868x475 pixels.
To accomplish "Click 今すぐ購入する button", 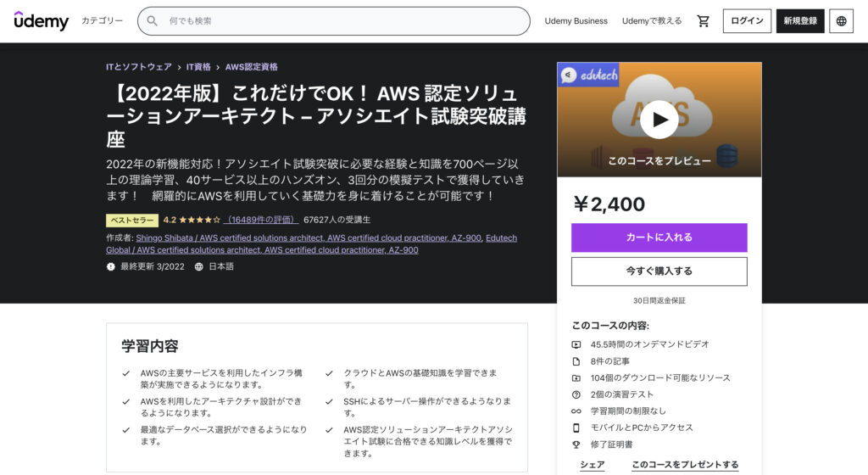I will pos(659,271).
